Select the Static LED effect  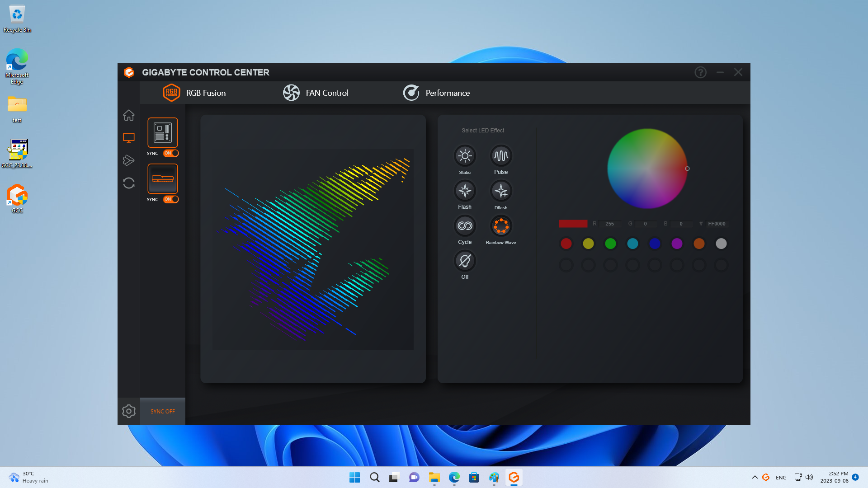[465, 156]
